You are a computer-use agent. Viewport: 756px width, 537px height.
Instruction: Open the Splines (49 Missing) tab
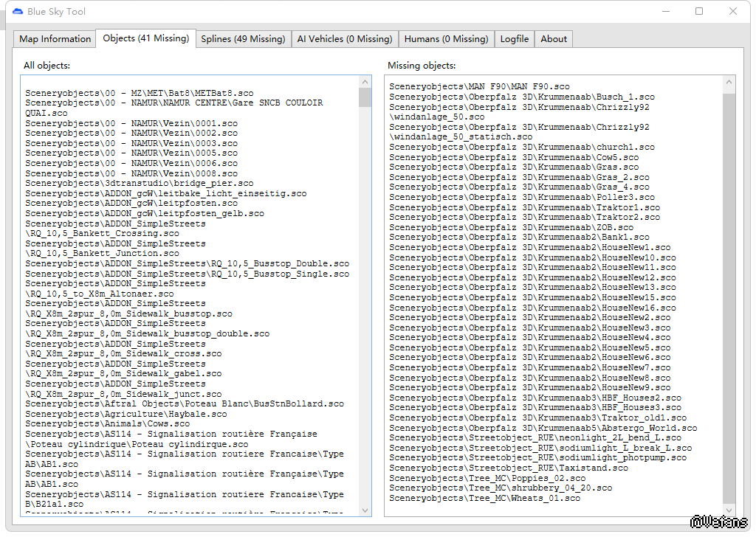(243, 39)
